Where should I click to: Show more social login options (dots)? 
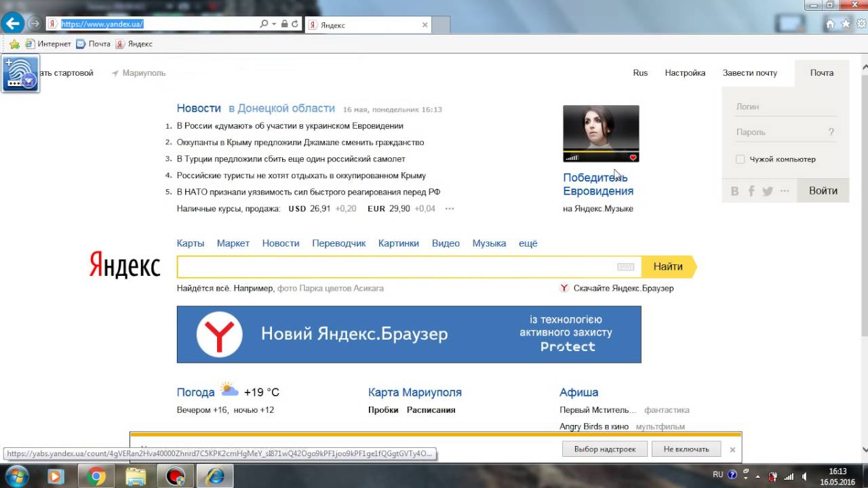point(785,191)
